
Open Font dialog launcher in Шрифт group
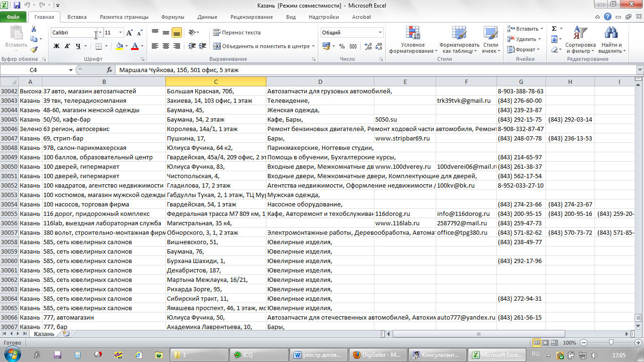click(x=142, y=59)
